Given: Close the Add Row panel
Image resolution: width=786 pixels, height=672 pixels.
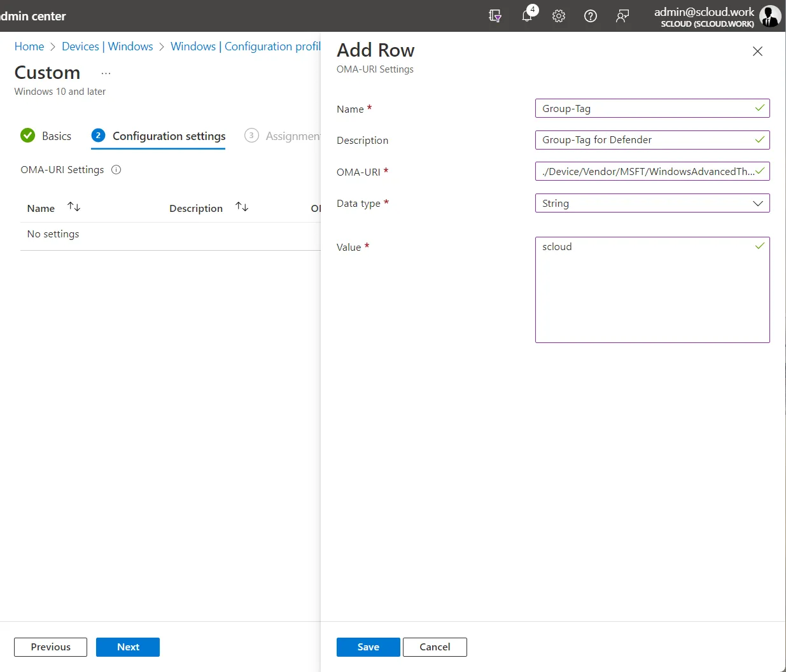Looking at the screenshot, I should point(757,52).
